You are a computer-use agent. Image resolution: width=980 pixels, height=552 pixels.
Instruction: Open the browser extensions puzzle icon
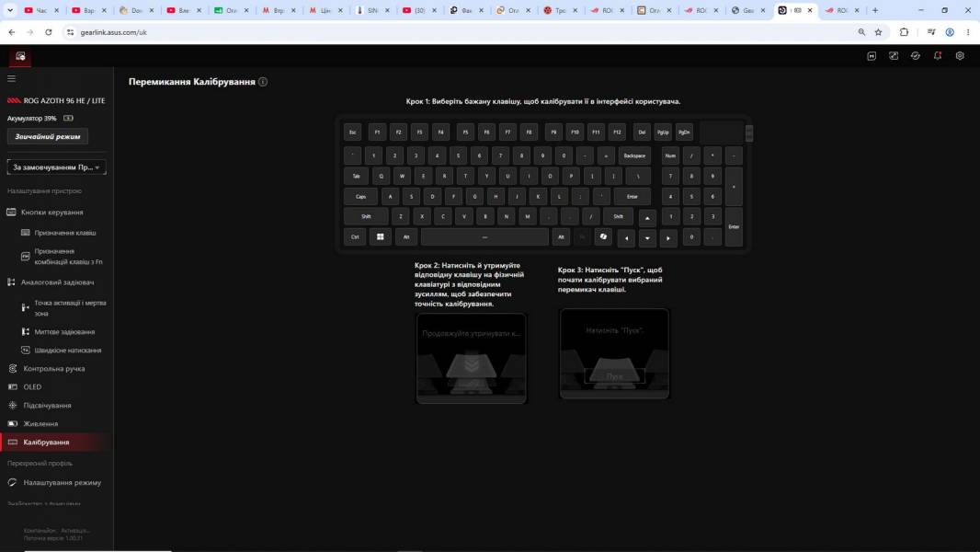(904, 32)
